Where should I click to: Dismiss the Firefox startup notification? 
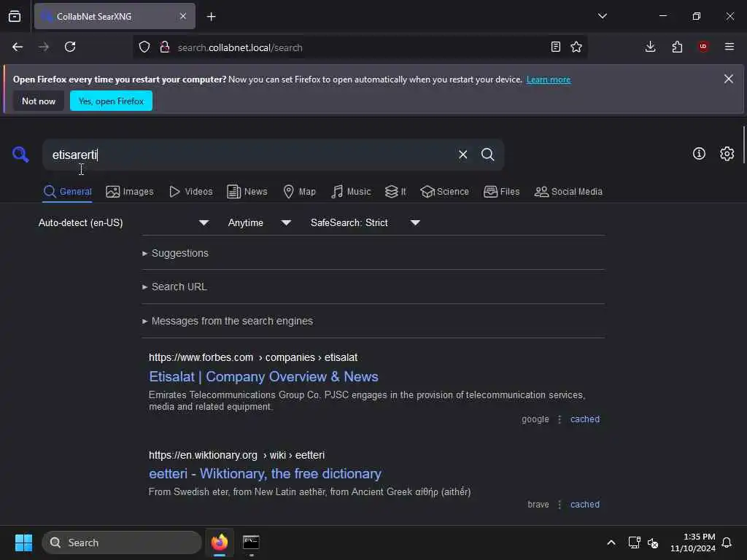point(729,79)
